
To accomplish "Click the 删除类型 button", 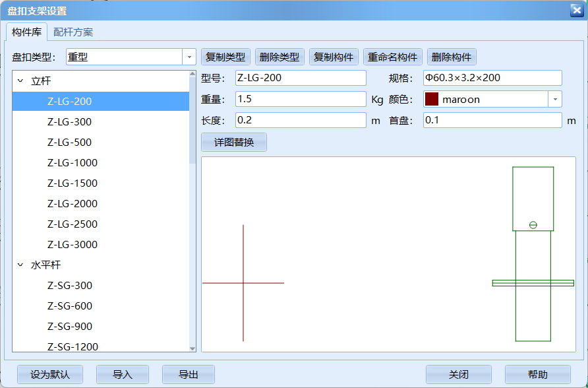I will (281, 57).
